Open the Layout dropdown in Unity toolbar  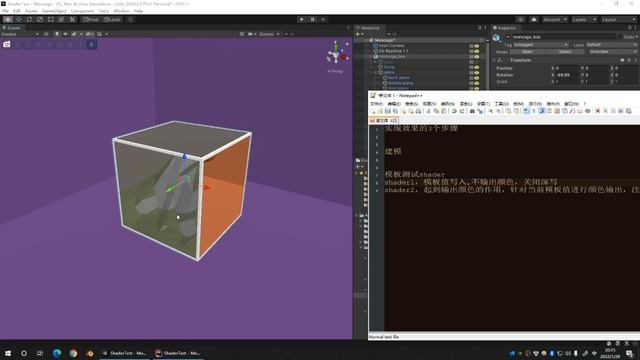tap(619, 20)
